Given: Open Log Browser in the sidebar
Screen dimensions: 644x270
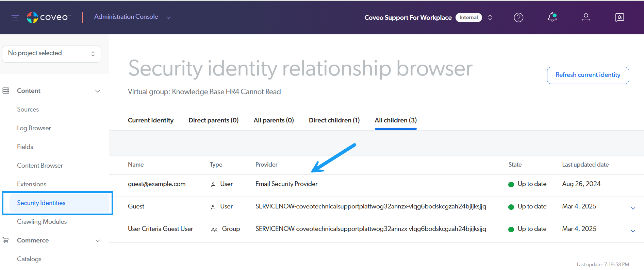Looking at the screenshot, I should pos(34,128).
